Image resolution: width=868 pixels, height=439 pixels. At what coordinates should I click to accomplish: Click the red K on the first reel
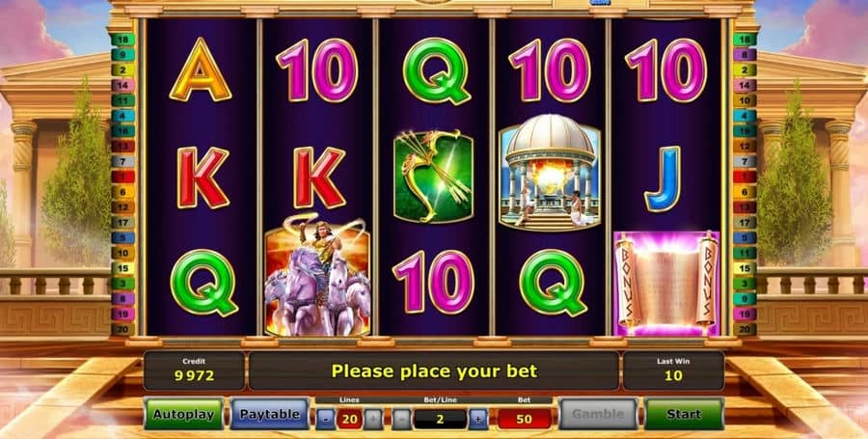coord(203,178)
